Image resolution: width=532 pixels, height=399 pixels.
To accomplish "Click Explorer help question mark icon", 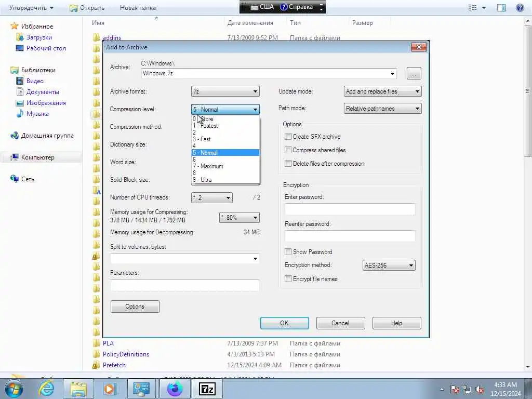I will (x=520, y=7).
